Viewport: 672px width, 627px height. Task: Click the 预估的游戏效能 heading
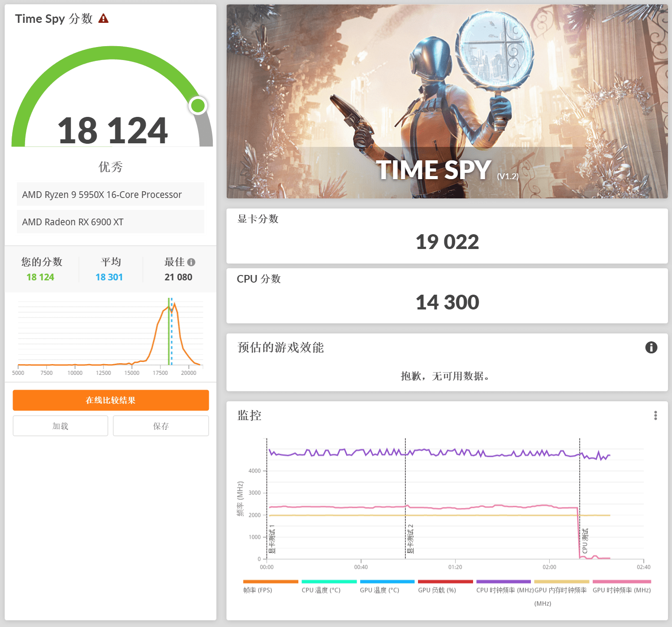click(x=280, y=348)
